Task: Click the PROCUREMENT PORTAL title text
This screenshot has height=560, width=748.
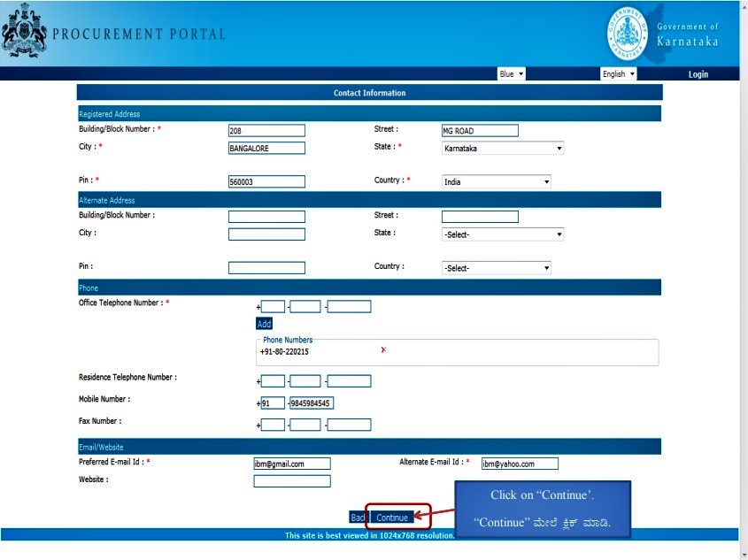Action: [x=139, y=34]
